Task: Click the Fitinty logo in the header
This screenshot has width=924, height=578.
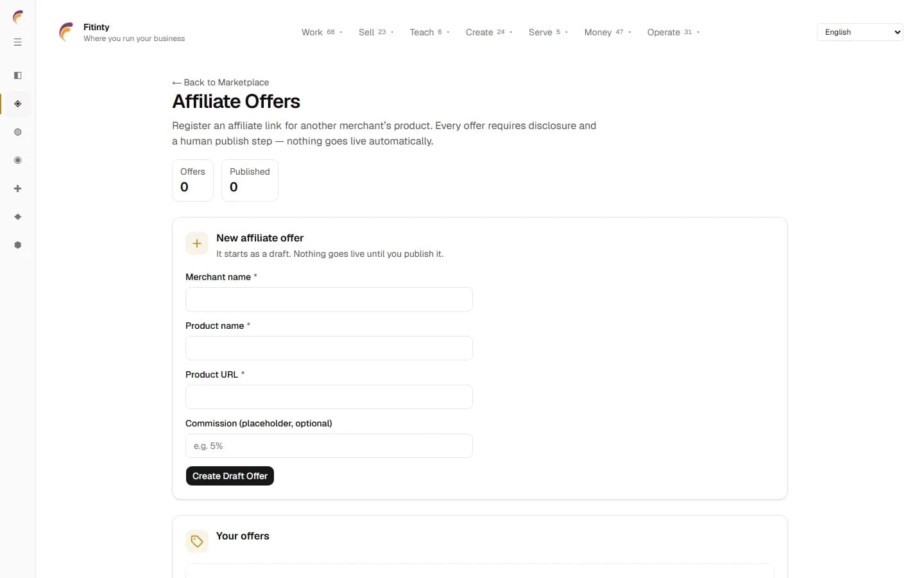Action: [x=66, y=32]
